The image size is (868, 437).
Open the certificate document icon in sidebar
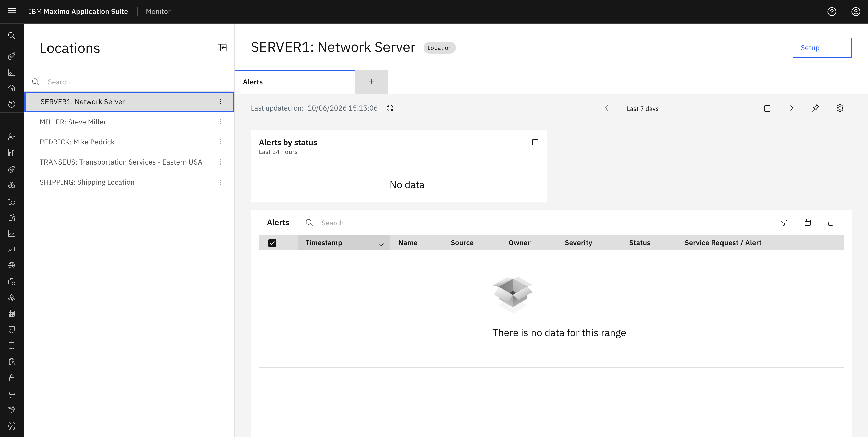12,217
